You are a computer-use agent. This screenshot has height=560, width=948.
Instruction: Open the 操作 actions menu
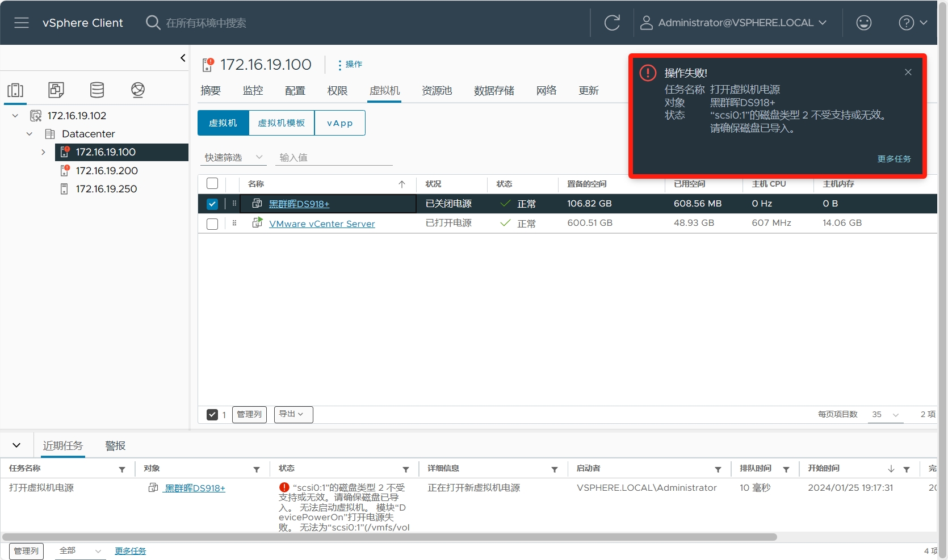[350, 65]
